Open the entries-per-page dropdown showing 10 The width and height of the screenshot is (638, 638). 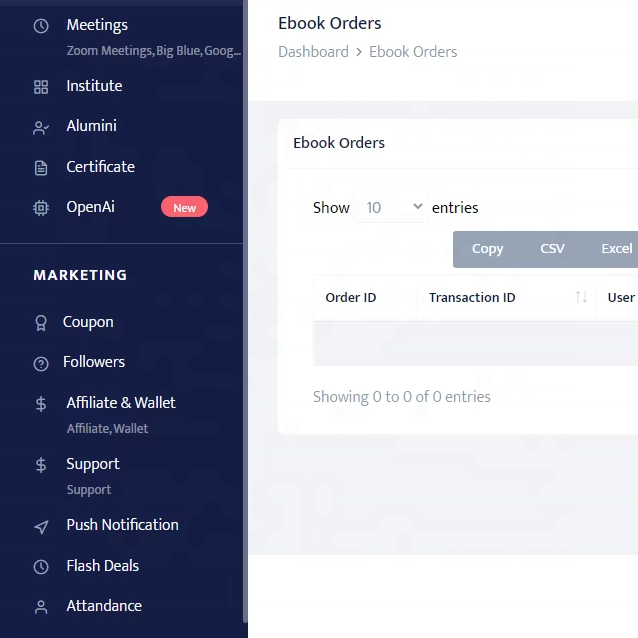pos(390,208)
